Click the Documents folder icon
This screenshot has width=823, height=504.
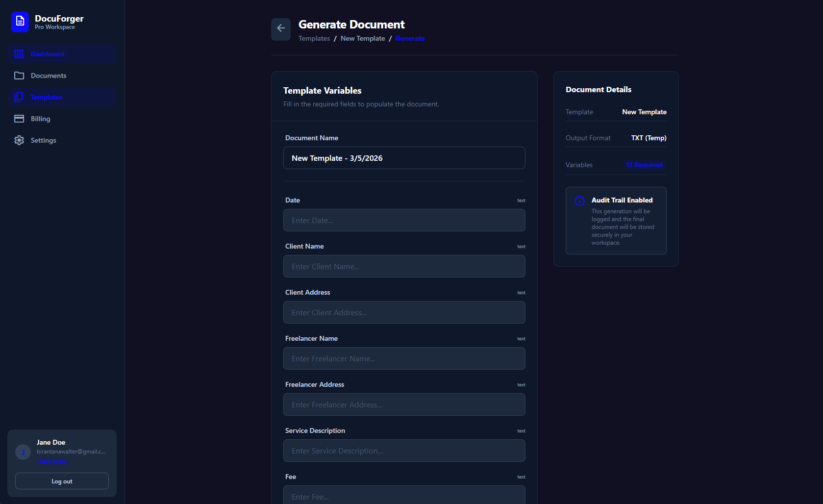[19, 76]
